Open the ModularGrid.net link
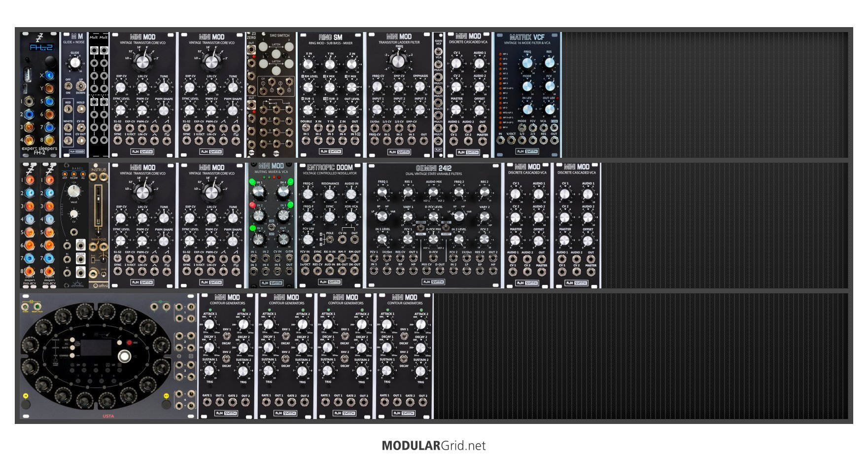Screen dimensions: 868x456 [434, 446]
